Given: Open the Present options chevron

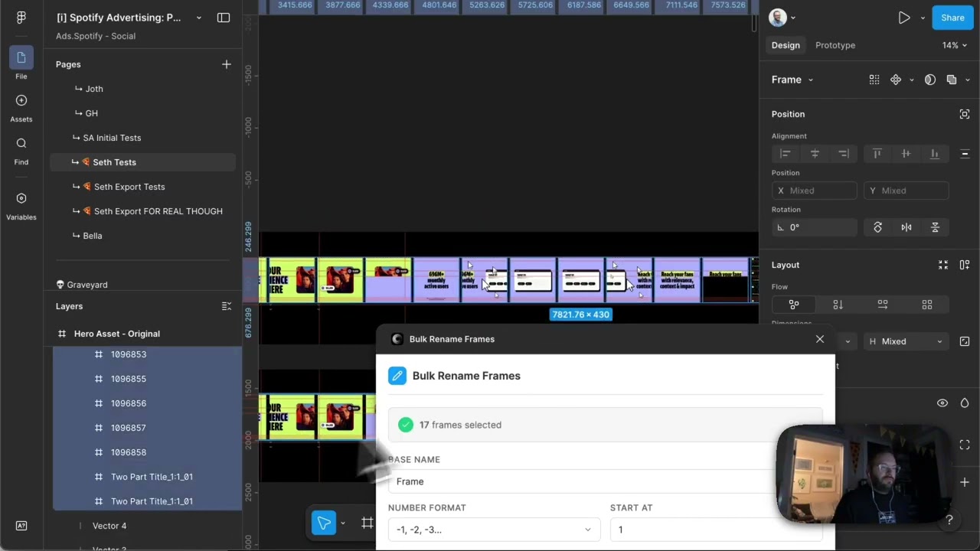Looking at the screenshot, I should [x=923, y=18].
